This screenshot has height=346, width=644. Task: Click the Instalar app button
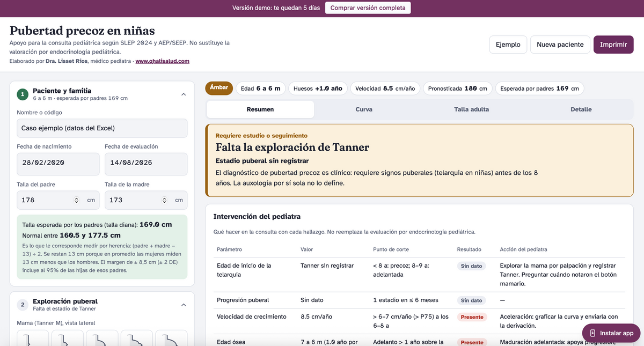[611, 333]
